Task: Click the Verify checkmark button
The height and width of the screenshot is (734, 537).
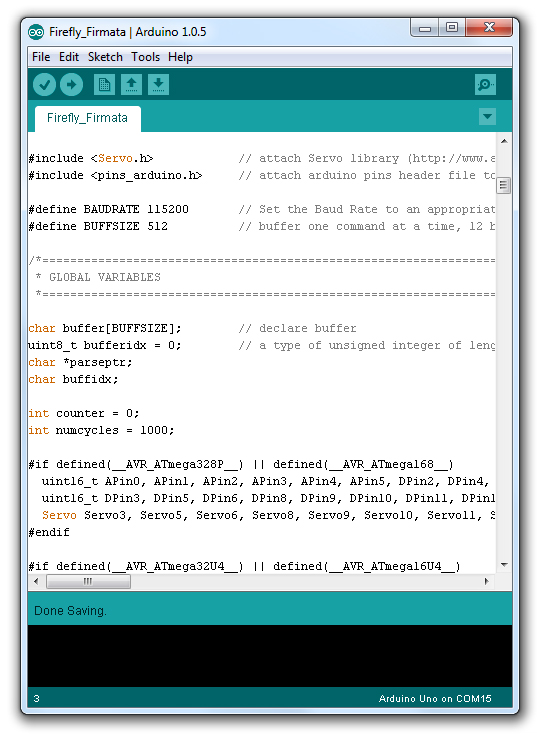Action: point(44,85)
